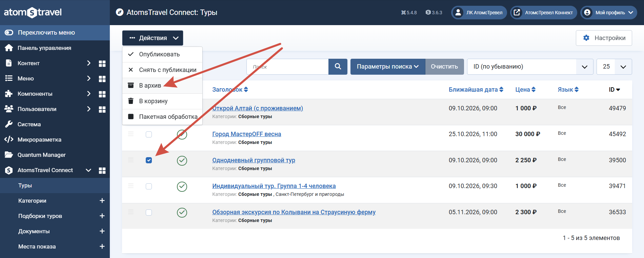Expand the Контент sidebar section
644x258 pixels.
coord(89,63)
